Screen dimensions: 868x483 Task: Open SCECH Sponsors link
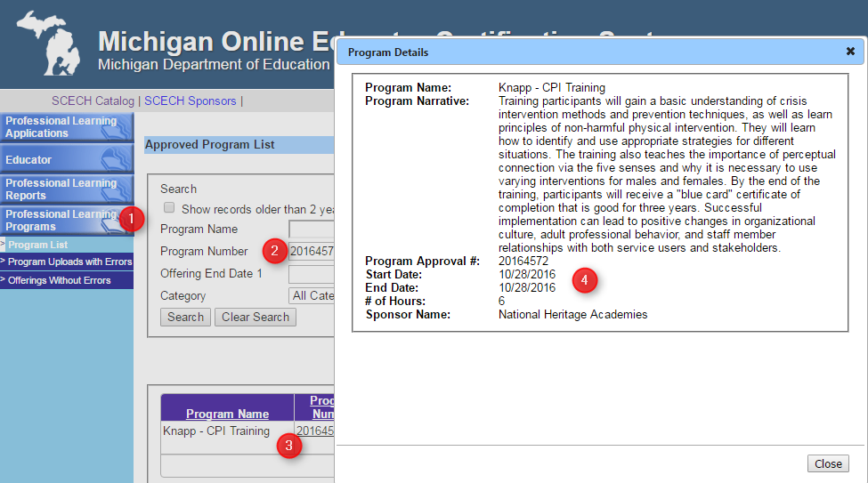190,101
